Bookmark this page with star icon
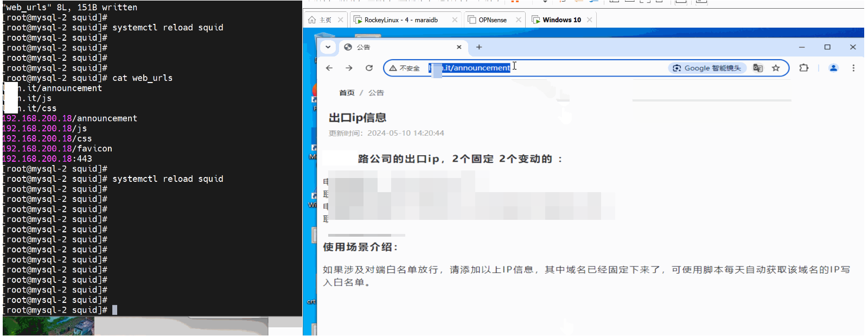The width and height of the screenshot is (868, 336). coord(776,68)
